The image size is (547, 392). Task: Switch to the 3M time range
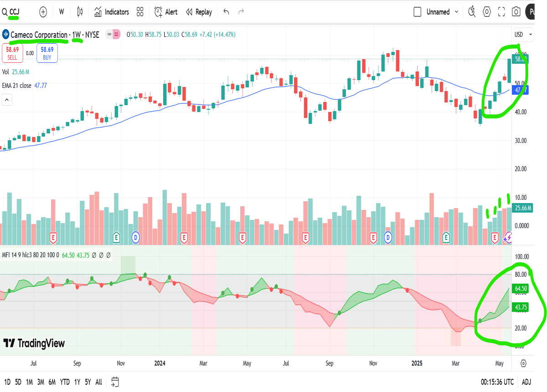41,382
